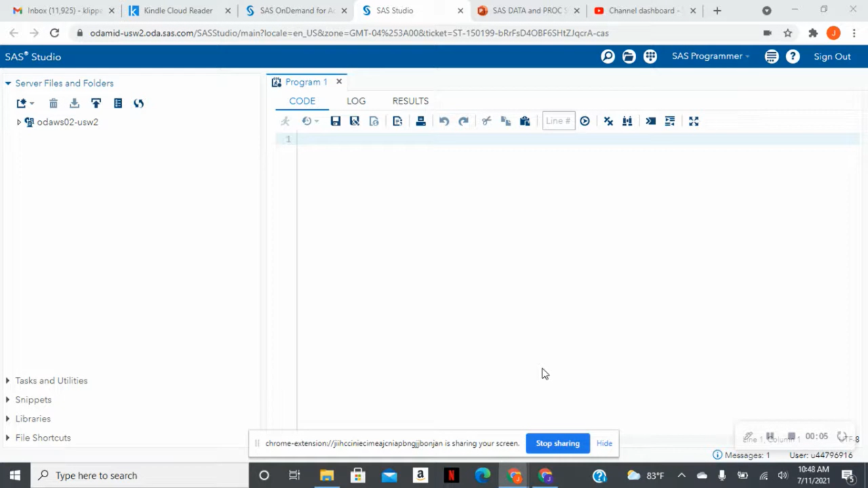
Task: Click Hide on the screen sharing bar
Action: (604, 443)
